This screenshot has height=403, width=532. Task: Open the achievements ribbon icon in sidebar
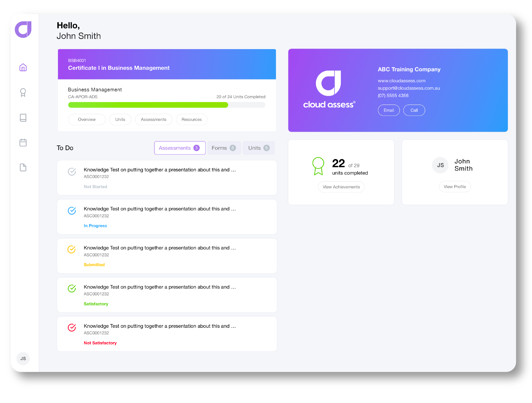[23, 92]
